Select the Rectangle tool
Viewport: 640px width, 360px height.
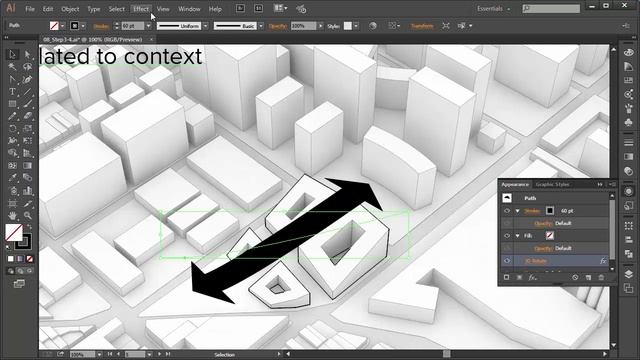point(12,104)
